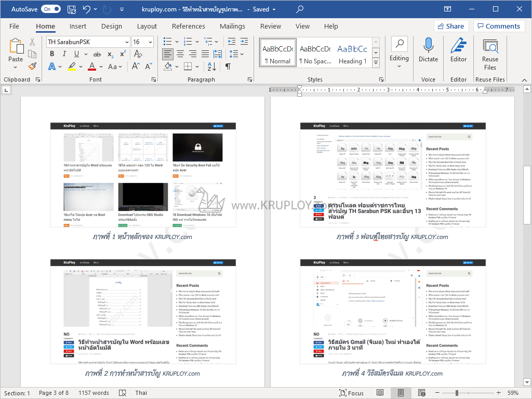Screen dimensions: 532x399
Task: Decrease font size with Shrink Font
Action: (x=149, y=66)
